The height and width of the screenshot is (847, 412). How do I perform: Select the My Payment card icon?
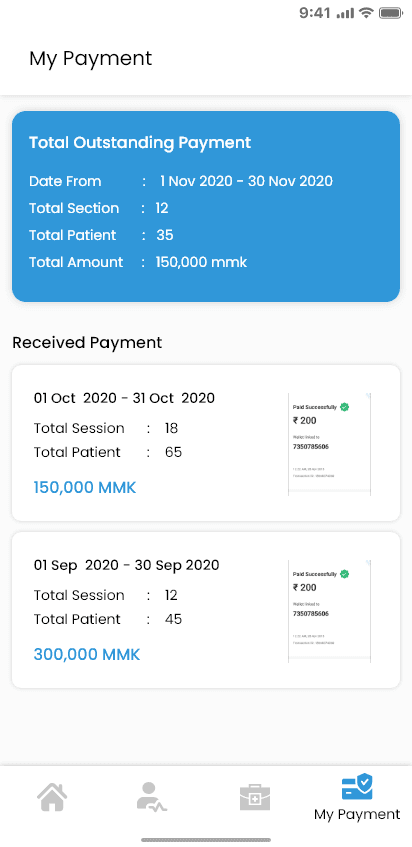coord(357,786)
